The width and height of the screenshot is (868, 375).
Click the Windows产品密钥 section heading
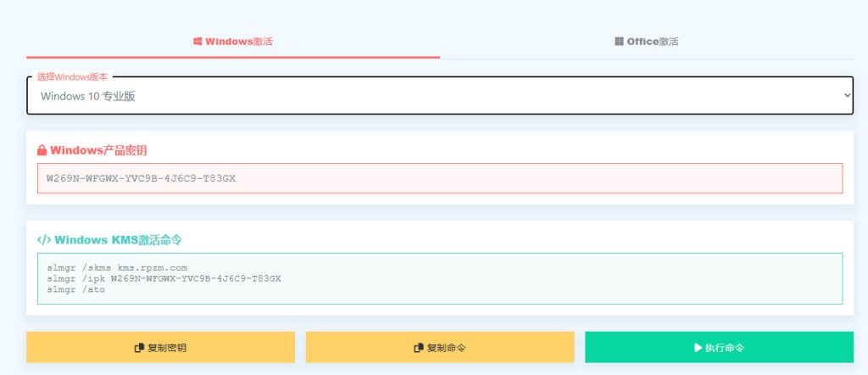coord(98,150)
